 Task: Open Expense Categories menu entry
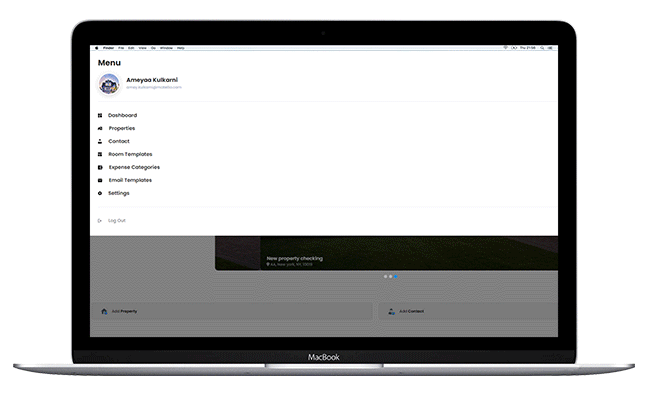[x=129, y=167]
